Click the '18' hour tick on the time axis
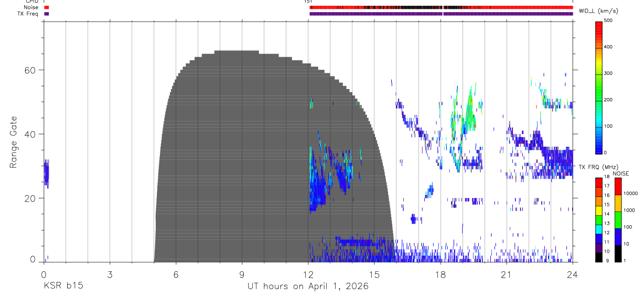Image resolution: width=644 pixels, height=297 pixels. pyautogui.click(x=441, y=274)
